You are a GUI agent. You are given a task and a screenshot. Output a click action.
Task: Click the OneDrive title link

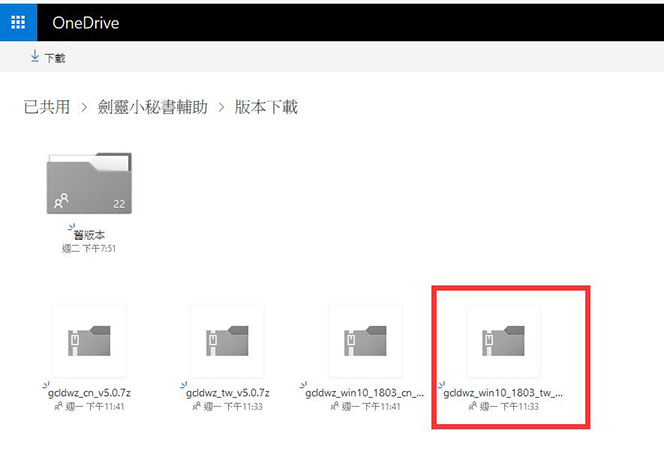click(x=85, y=22)
